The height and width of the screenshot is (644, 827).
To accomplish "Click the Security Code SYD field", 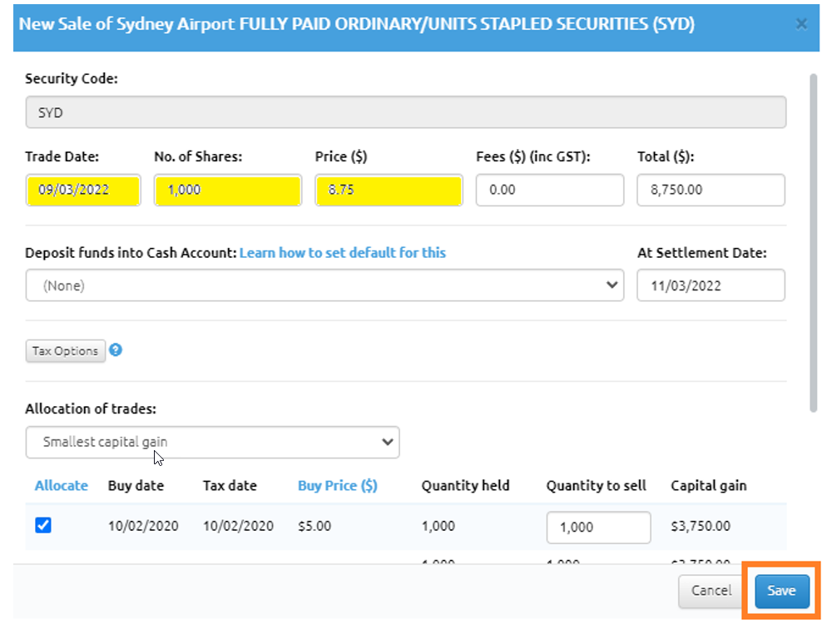I will coord(406,112).
